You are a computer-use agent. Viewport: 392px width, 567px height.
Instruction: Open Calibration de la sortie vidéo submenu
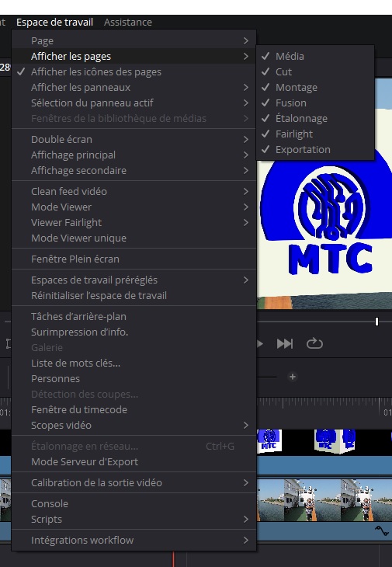coord(134,483)
